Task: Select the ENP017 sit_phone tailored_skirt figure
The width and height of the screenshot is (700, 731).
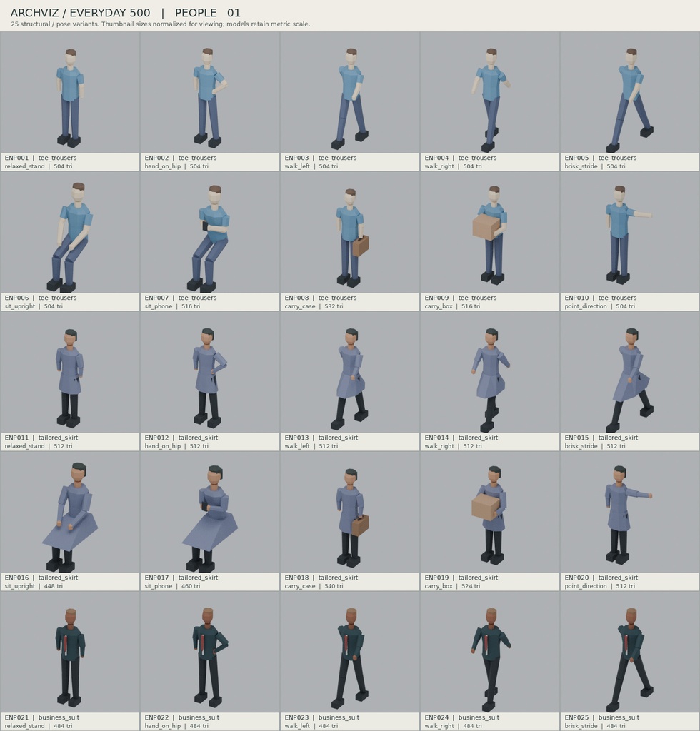Action: tap(210, 518)
